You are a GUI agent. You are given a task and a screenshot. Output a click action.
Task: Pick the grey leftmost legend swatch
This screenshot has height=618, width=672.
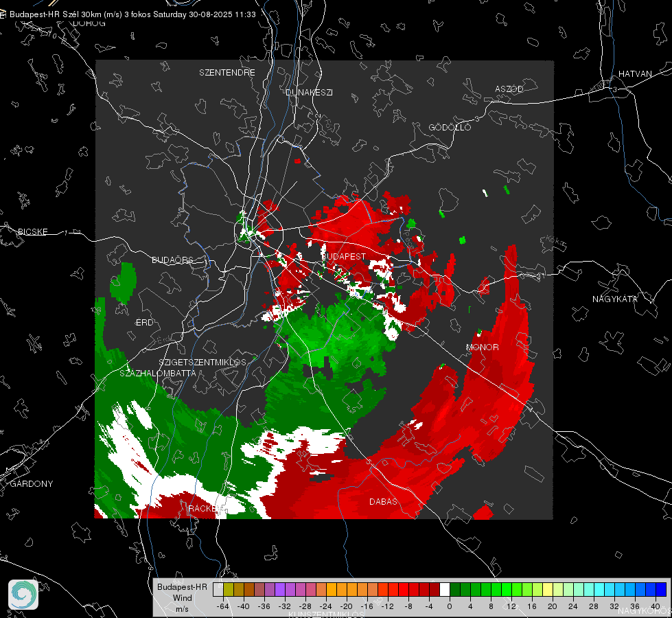pyautogui.click(x=218, y=589)
